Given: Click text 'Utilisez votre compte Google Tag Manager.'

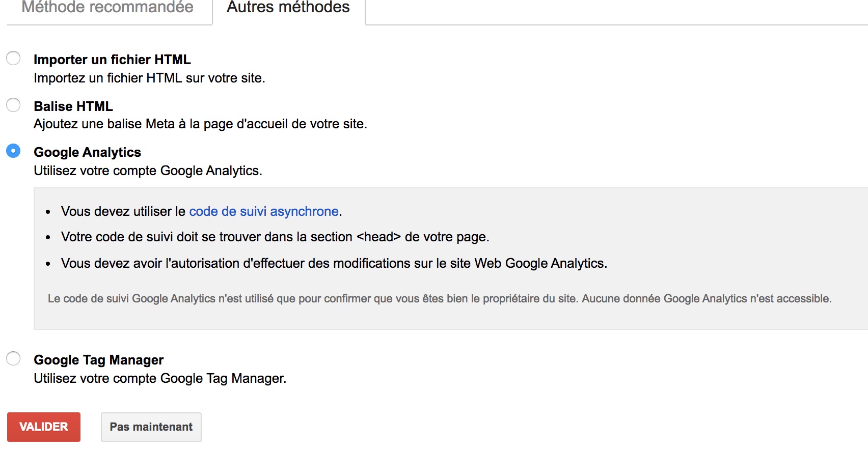Looking at the screenshot, I should click(160, 378).
